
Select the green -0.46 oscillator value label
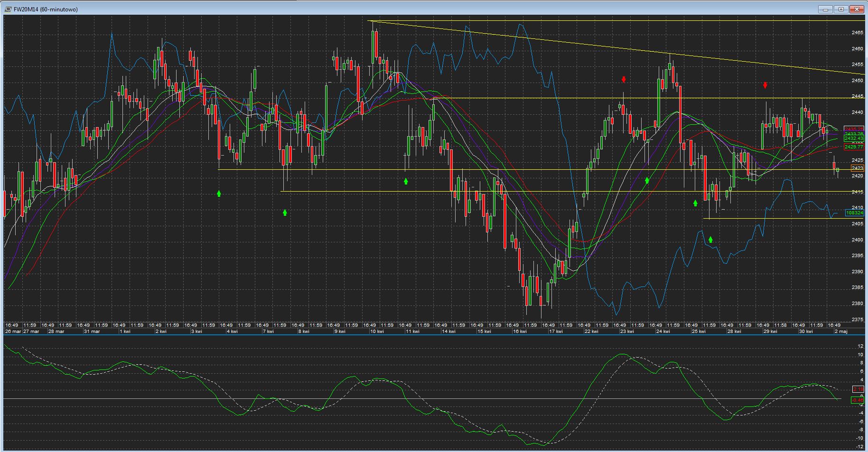coord(858,400)
